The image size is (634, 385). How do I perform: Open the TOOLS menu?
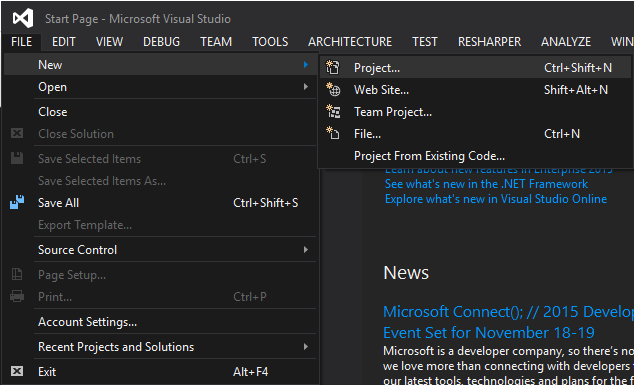(x=270, y=42)
